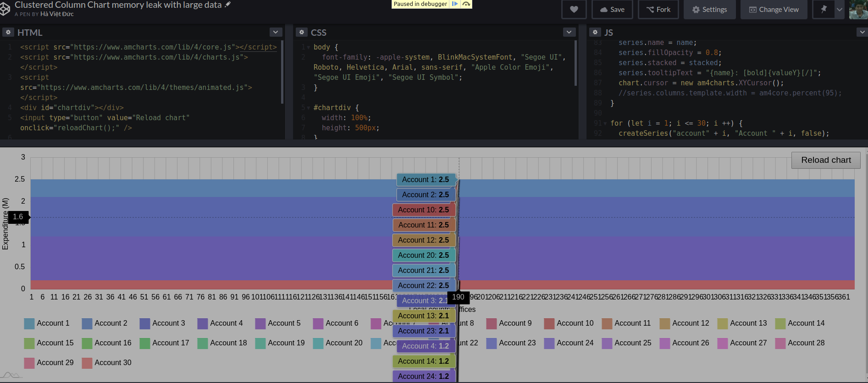The height and width of the screenshot is (383, 868).
Task: Open the HTML editor settings gear
Action: coord(8,32)
